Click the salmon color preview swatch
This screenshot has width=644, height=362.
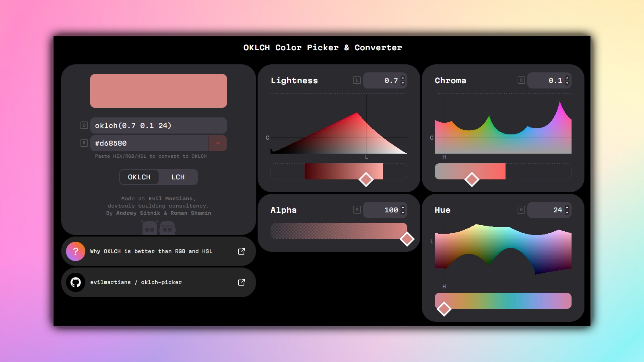tap(159, 91)
